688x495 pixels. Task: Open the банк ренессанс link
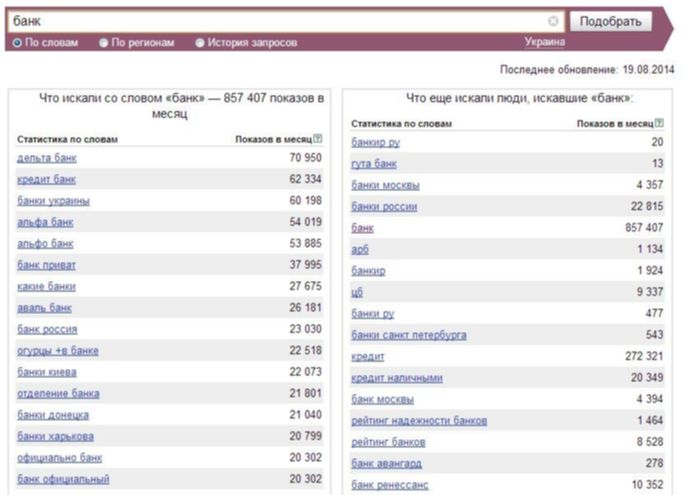(390, 485)
